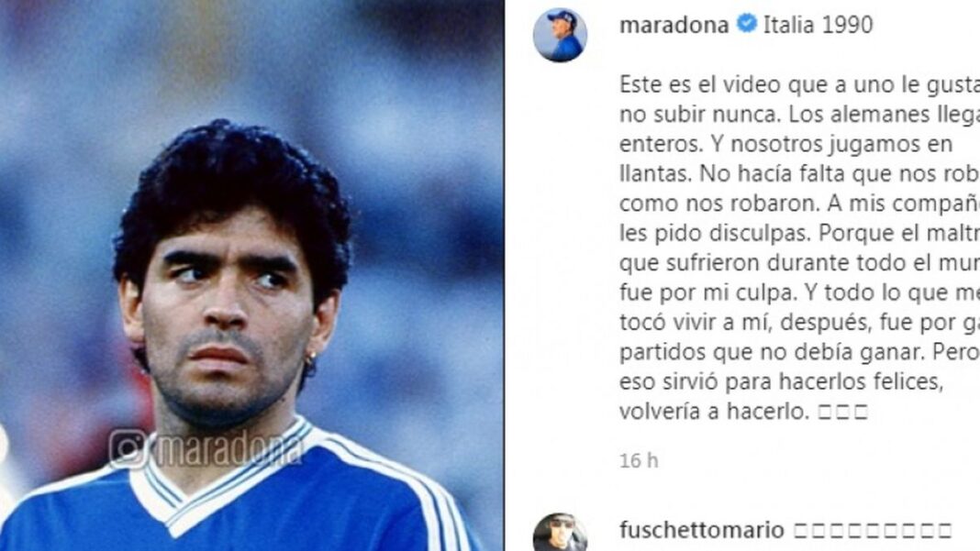Click emoji boxes in fuschettomario's comment
Image resolution: width=980 pixels, height=551 pixels.
pyautogui.click(x=873, y=531)
